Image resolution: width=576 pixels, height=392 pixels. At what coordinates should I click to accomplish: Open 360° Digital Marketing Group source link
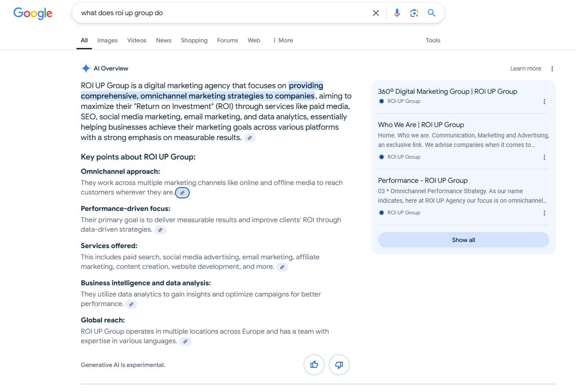(447, 91)
